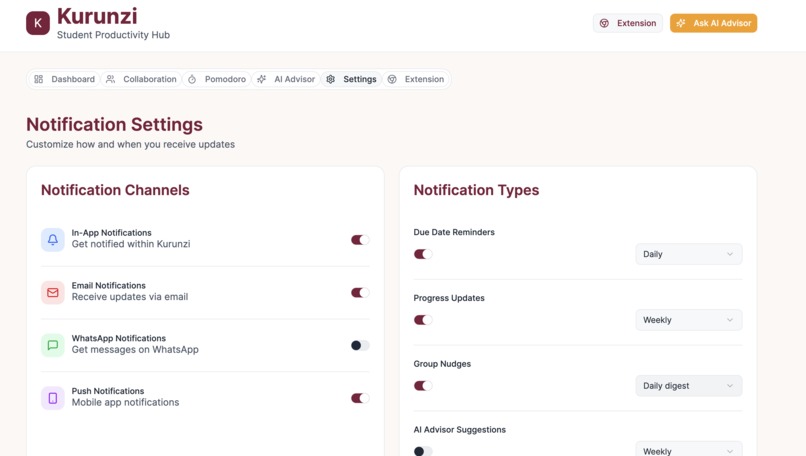Click the AI Advisor sparkle tab icon

point(262,79)
